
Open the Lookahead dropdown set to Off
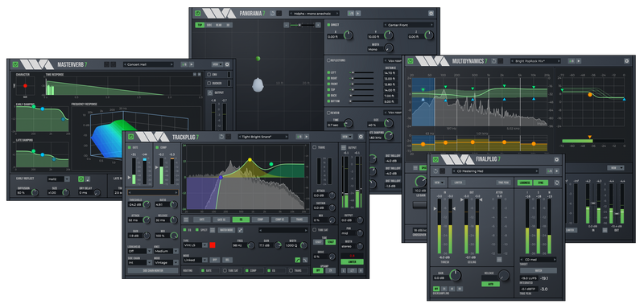[139, 251]
